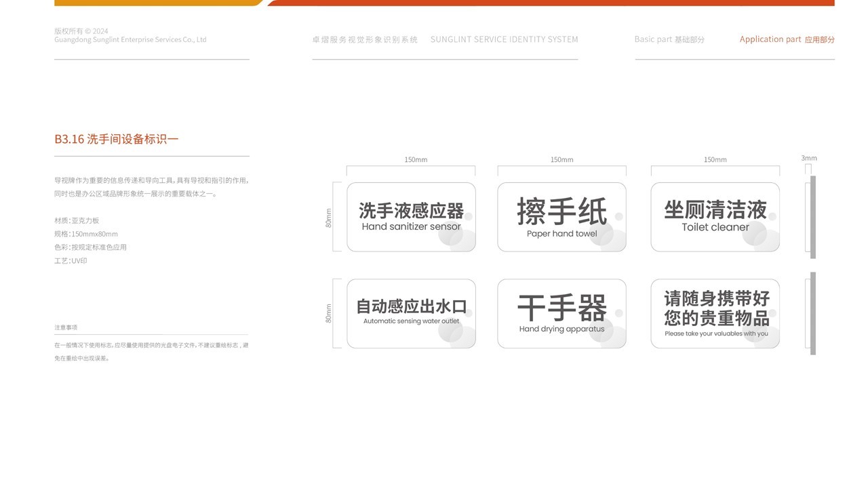868x488 pixels.
Task: Click the 工艺:UV印 specification line
Action: (x=70, y=260)
